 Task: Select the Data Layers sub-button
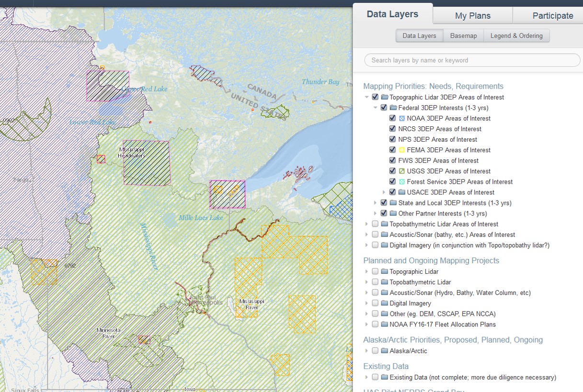point(419,35)
